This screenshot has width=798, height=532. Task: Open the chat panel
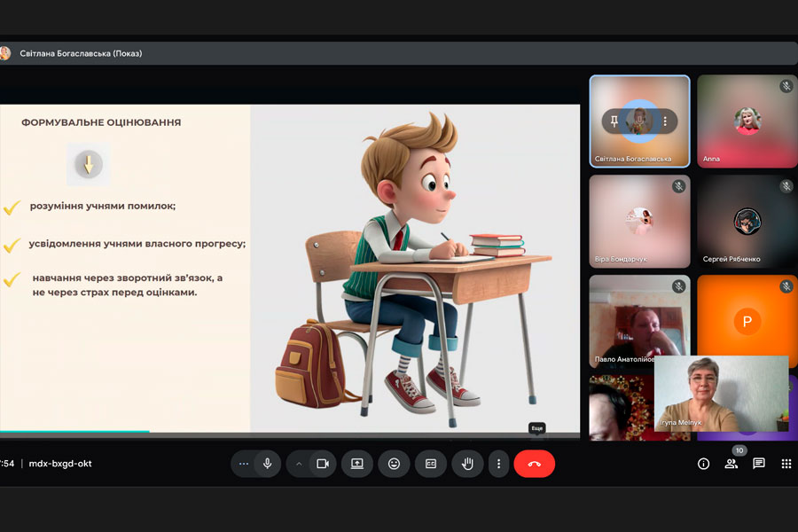point(759,464)
